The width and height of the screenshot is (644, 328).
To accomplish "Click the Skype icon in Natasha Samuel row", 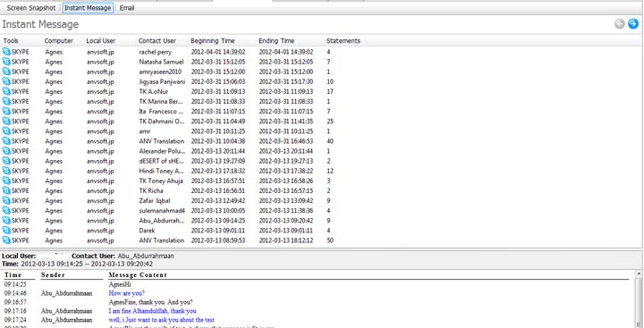I will tap(6, 62).
